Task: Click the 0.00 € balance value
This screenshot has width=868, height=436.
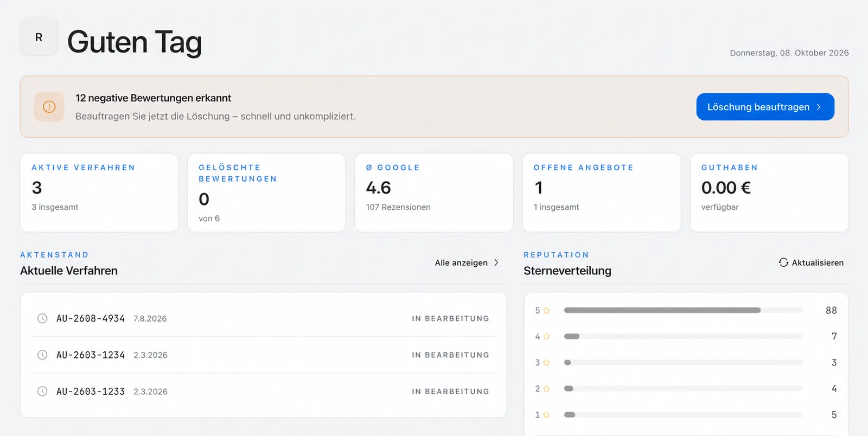Action: click(726, 188)
